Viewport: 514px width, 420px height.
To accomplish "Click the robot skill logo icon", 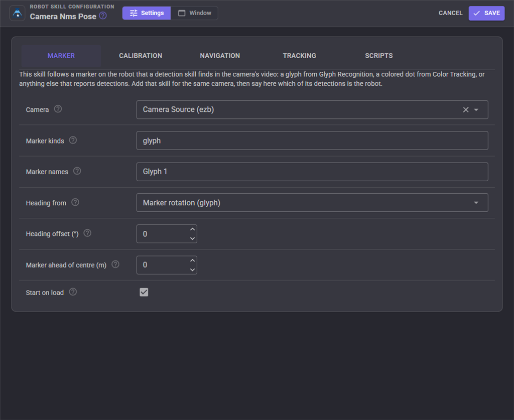I will (x=18, y=14).
